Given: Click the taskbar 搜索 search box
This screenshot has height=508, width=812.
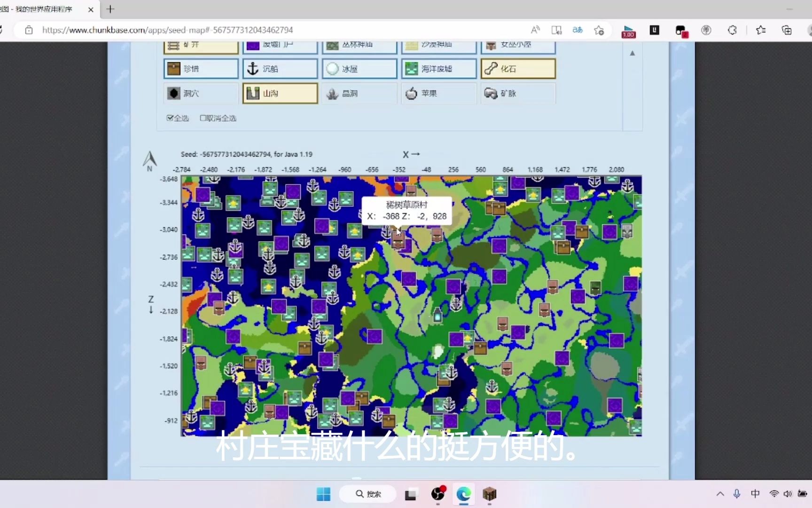Looking at the screenshot, I should tap(368, 494).
